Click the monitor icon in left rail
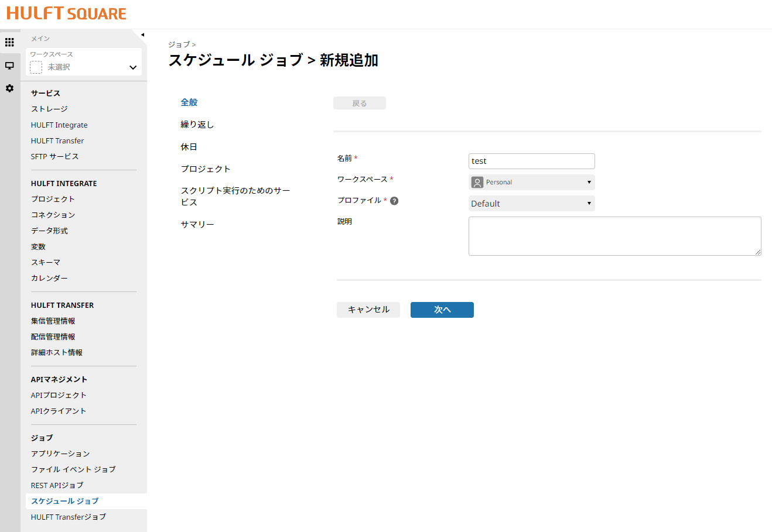 [9, 66]
